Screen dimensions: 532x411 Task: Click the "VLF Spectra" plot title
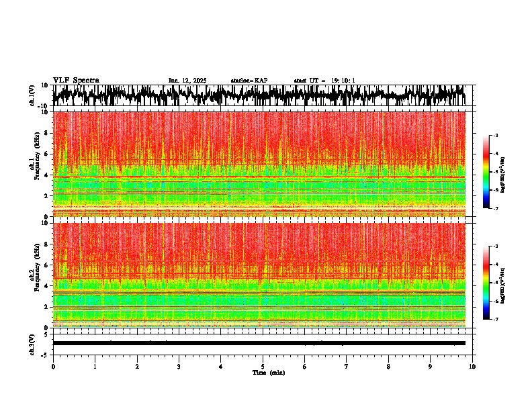tap(76, 81)
